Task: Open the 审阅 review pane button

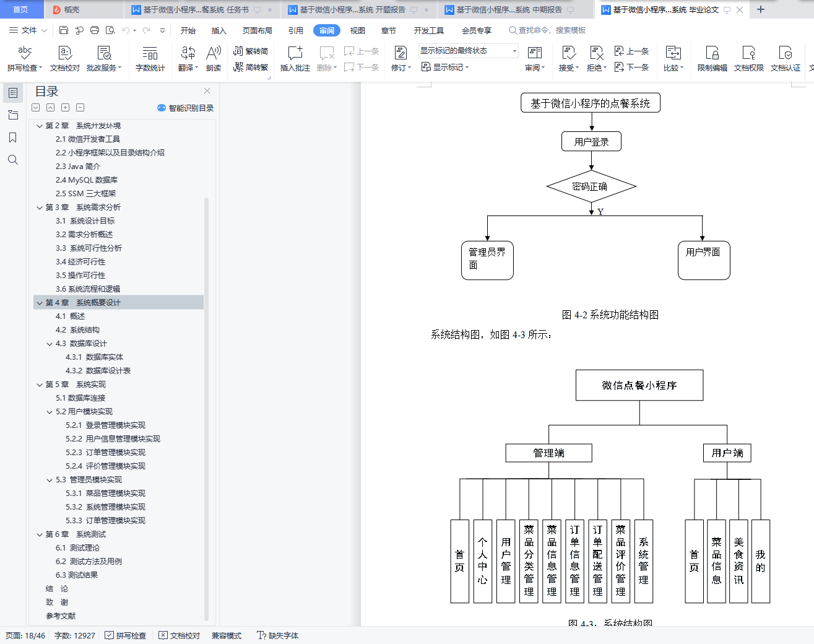Action: tap(535, 59)
